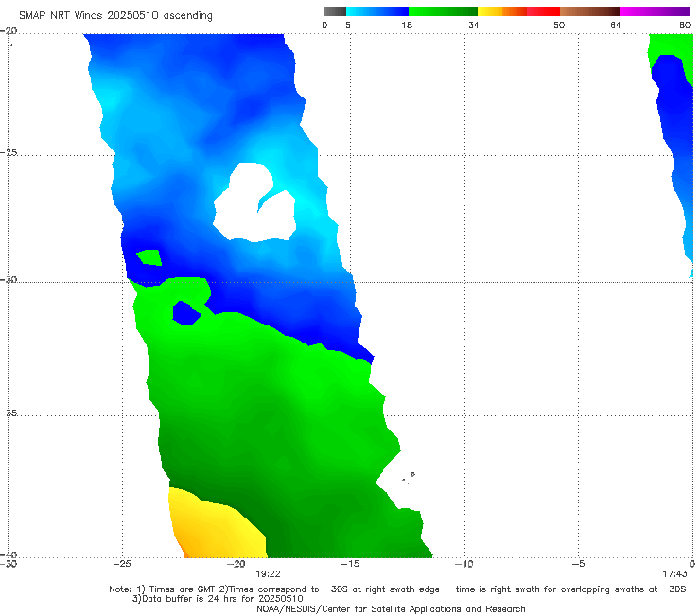700x615 pixels.
Task: Click the -15 longitude label on bottom axis
Action: click(x=350, y=564)
